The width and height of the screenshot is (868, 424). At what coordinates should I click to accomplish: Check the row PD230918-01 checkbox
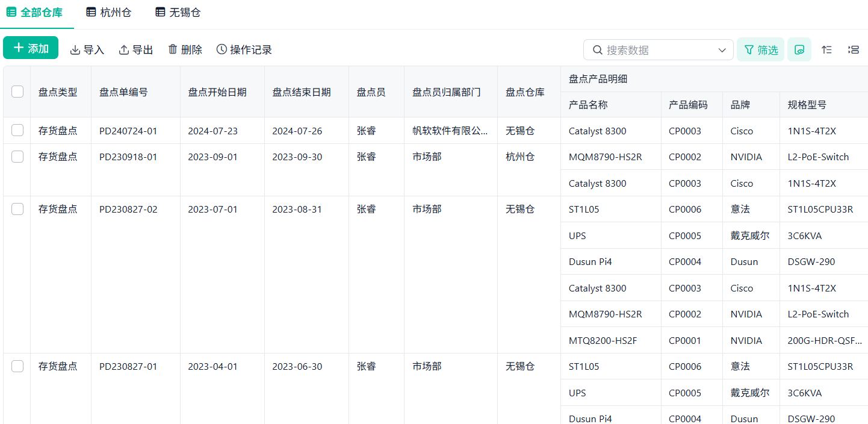click(x=17, y=157)
